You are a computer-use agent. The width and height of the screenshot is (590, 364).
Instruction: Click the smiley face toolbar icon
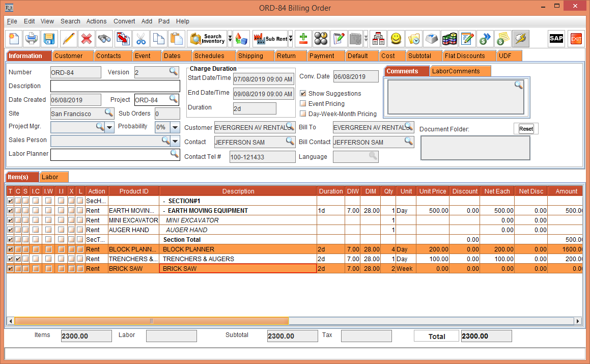pyautogui.click(x=396, y=39)
